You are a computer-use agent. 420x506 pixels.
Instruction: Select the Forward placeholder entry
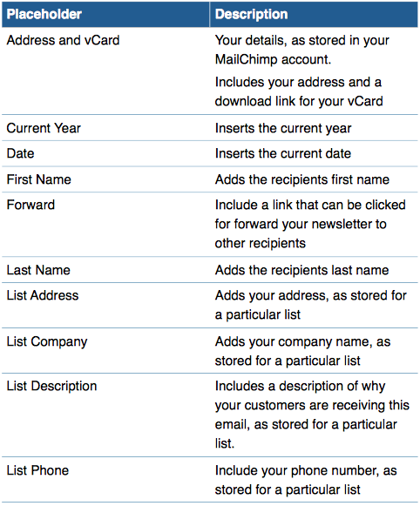pos(30,205)
